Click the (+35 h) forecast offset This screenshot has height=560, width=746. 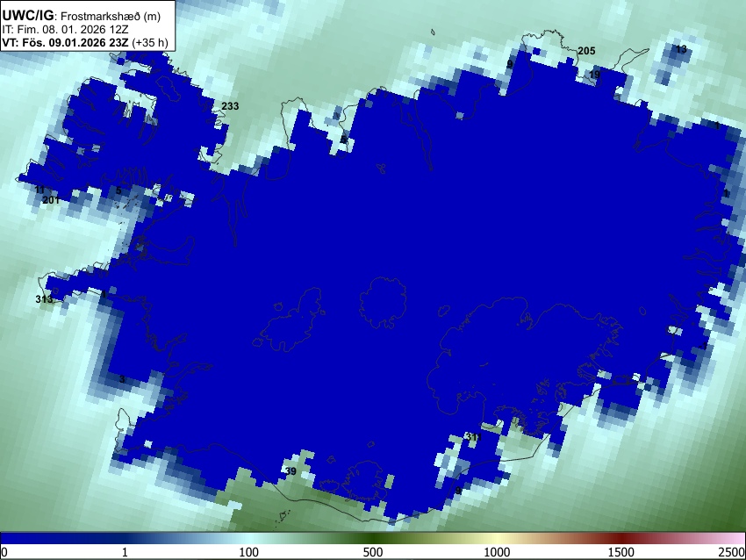(x=149, y=42)
